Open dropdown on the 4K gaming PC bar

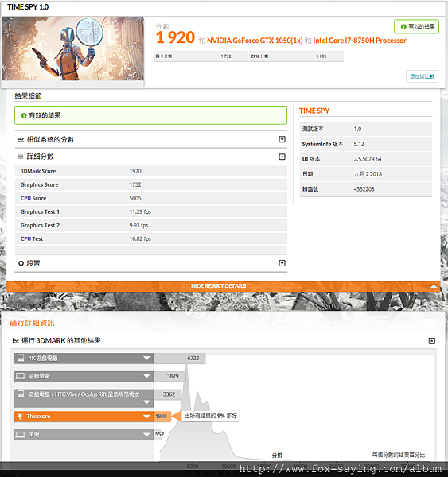point(146,358)
